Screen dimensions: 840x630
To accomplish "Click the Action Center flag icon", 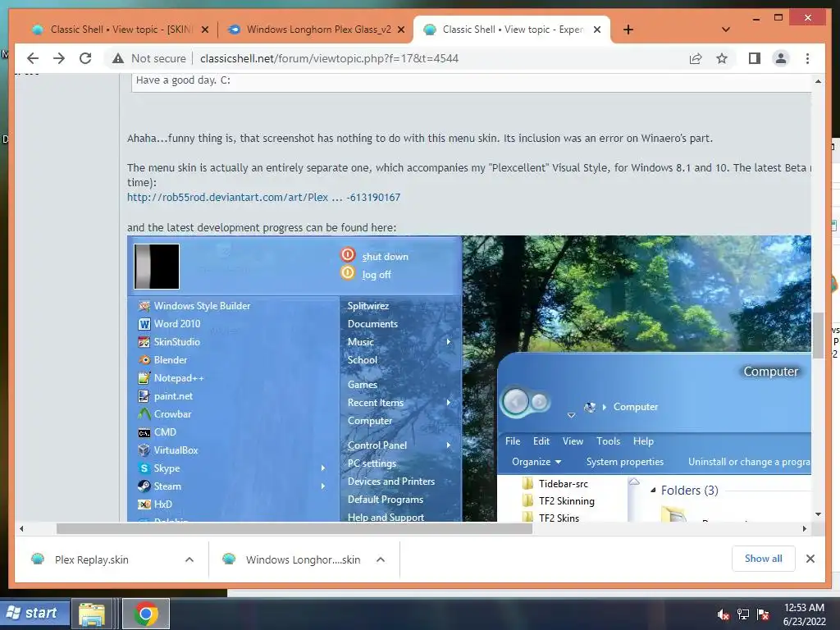I will (x=763, y=614).
